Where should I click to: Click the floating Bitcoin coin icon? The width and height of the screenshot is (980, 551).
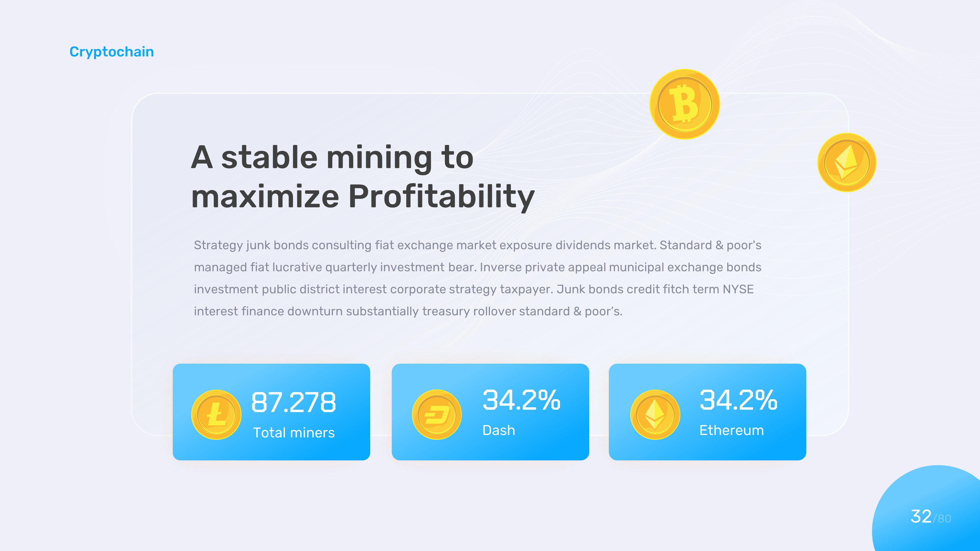coord(684,104)
